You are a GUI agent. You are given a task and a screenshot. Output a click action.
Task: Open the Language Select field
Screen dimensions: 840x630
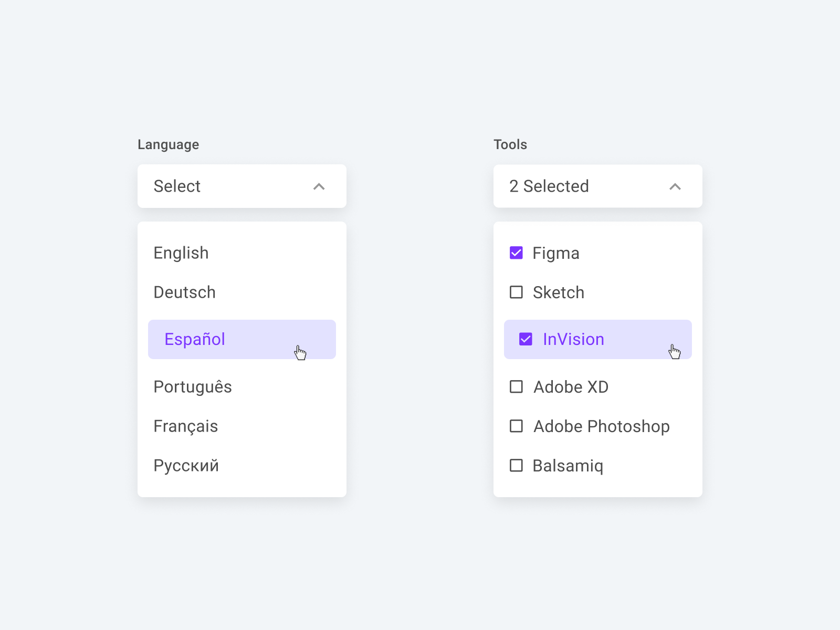pos(231,186)
